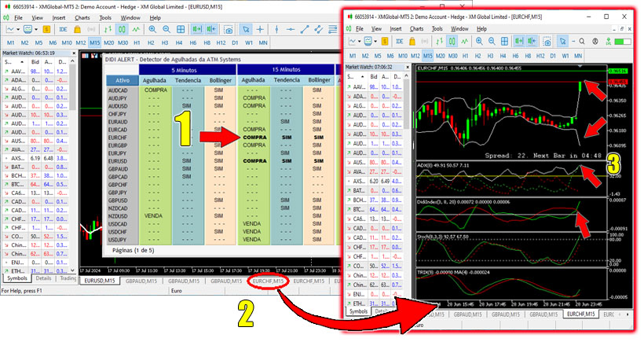The image size is (644, 342).
Task: Zoom out the chart in EURUSD window
Action: (x=166, y=29)
